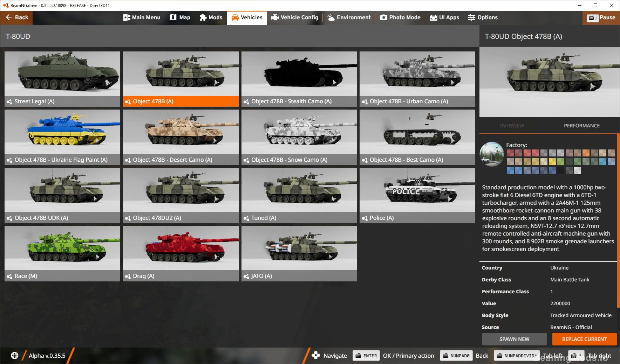Click the globe icon in bottom bar

pos(14,356)
